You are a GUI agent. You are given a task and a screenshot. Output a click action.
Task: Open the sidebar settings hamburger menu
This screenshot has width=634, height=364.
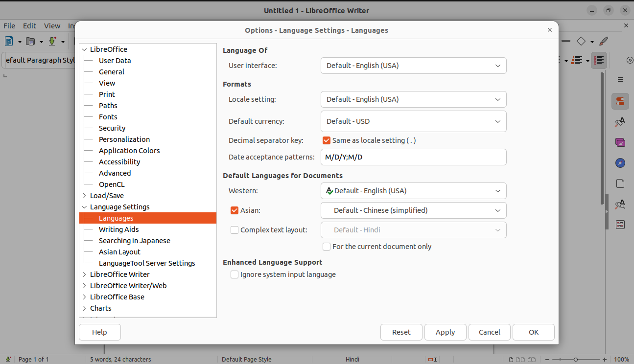coord(620,79)
